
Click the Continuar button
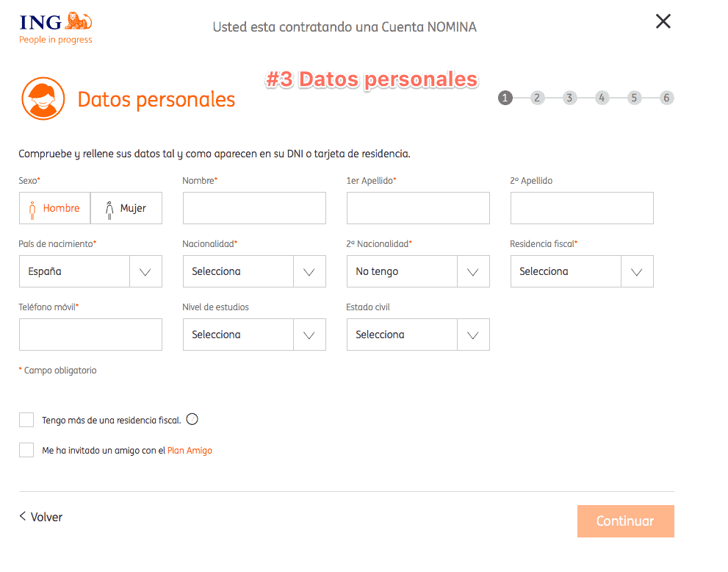coord(625,521)
